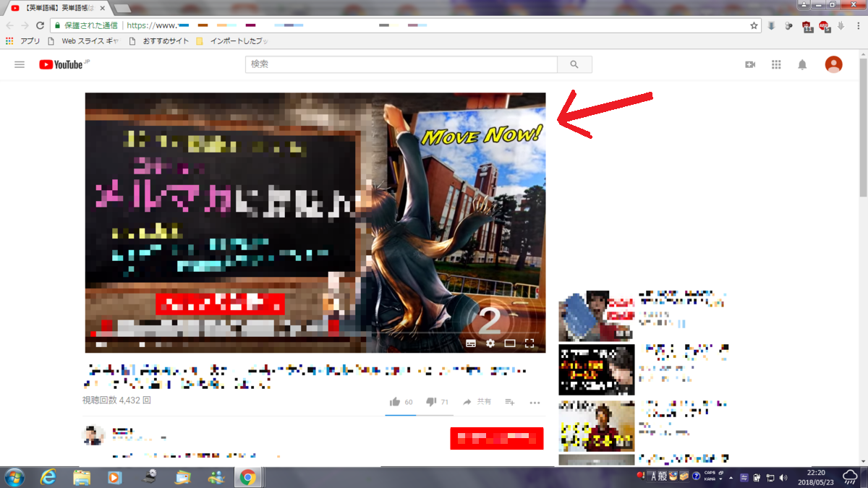This screenshot has width=868, height=488.
Task: Open the add-to-playlist icon
Action: click(x=510, y=402)
